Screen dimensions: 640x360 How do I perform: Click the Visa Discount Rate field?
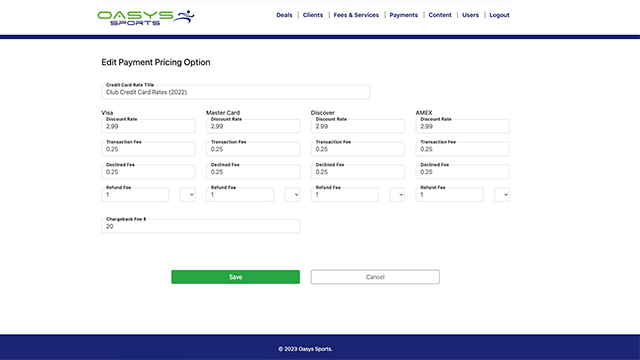coord(148,126)
